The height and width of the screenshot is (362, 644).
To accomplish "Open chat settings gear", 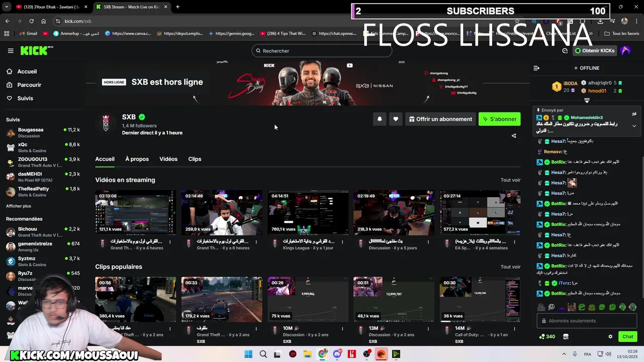I will [x=610, y=336].
